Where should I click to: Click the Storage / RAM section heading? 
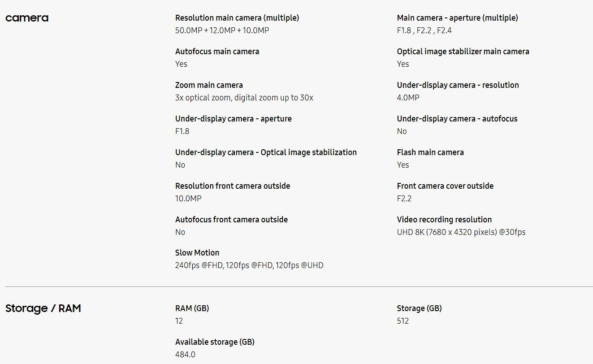[x=43, y=308]
